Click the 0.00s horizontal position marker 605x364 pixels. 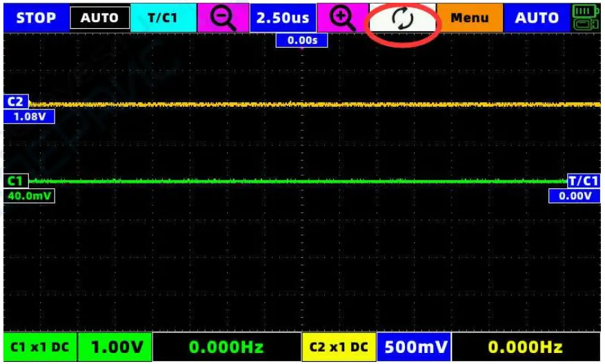coord(301,41)
